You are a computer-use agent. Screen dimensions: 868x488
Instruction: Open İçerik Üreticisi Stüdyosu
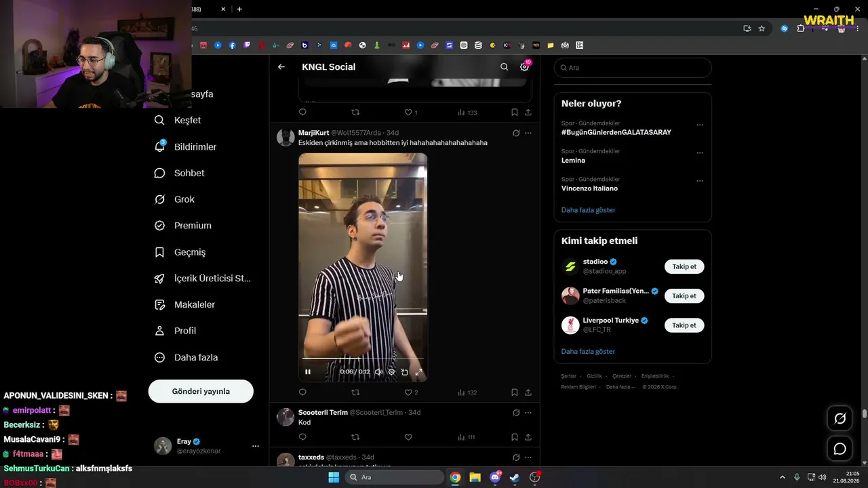coord(203,279)
